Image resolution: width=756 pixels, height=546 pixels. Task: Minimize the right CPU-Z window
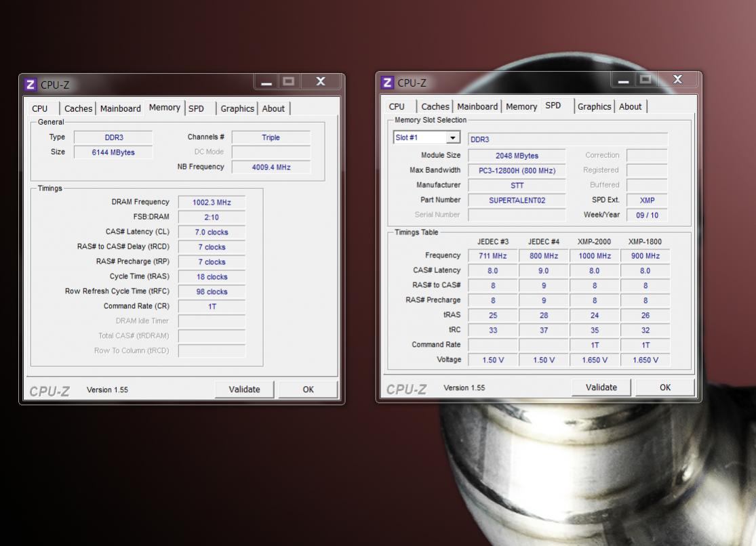pyautogui.click(x=623, y=79)
